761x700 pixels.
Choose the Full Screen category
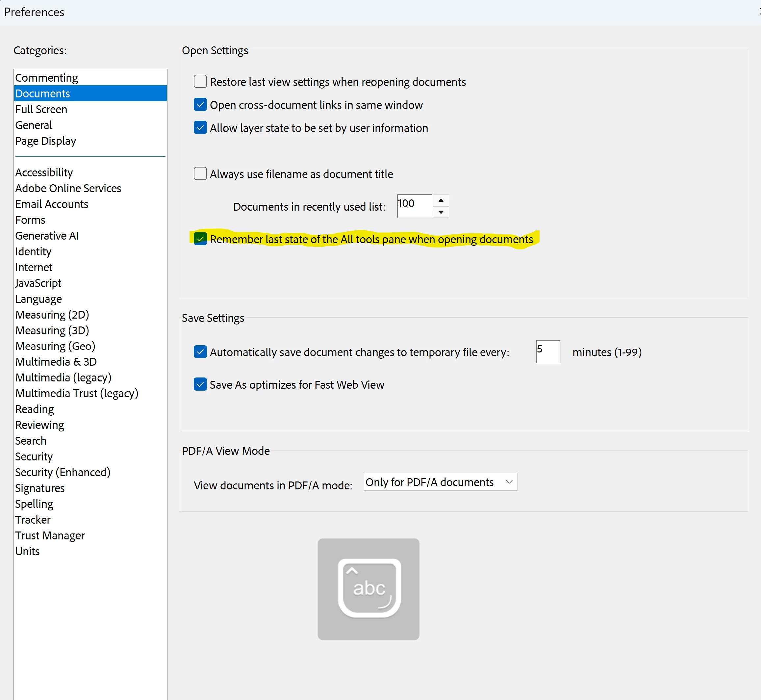pyautogui.click(x=41, y=110)
